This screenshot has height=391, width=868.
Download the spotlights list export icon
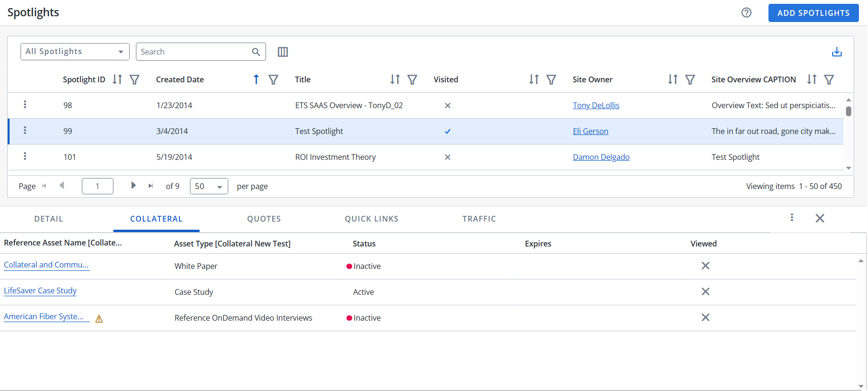[836, 52]
